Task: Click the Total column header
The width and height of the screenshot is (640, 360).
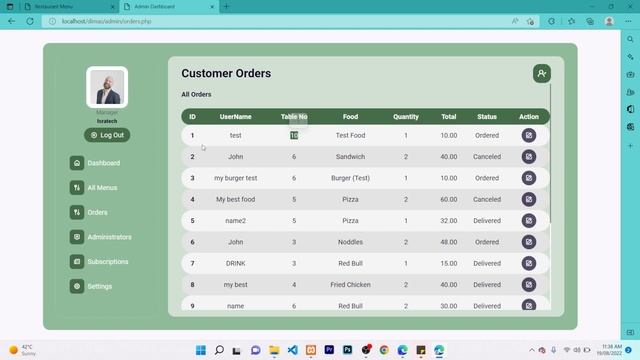Action: pyautogui.click(x=449, y=117)
